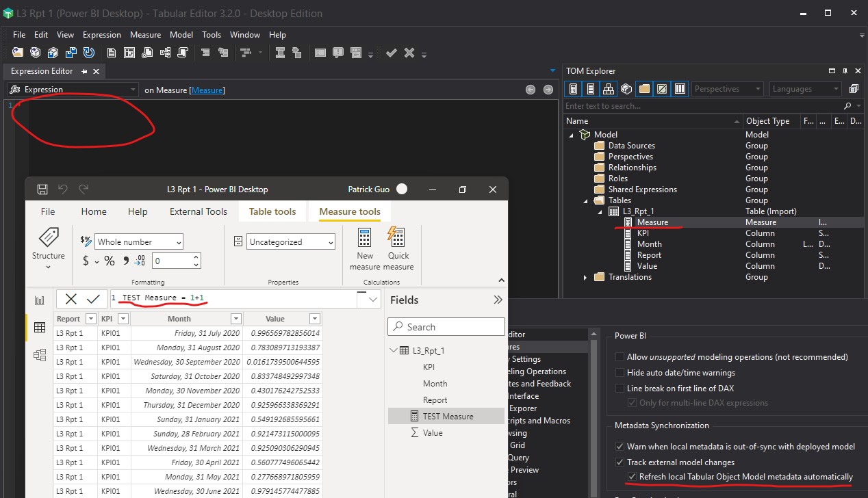Click the Measure hyperlink in the expression header
Viewport: 868px width, 498px height.
coord(207,89)
